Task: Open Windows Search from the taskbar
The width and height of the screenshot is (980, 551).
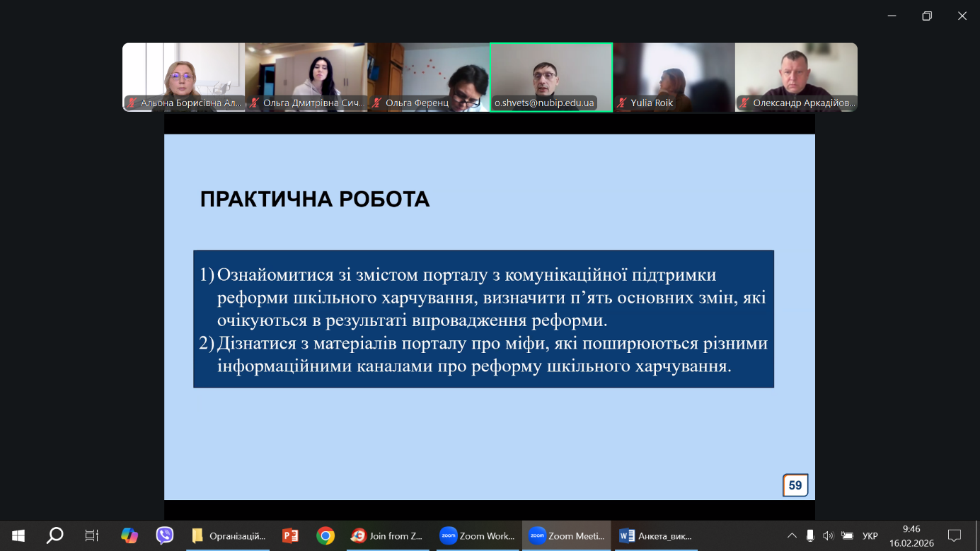Action: click(54, 535)
